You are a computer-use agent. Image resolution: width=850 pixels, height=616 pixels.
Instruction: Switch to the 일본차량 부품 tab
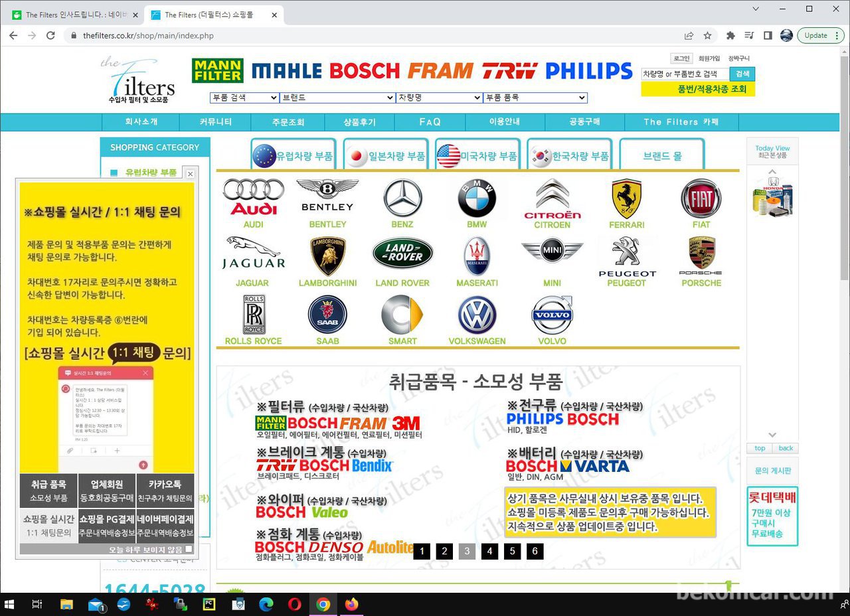pos(386,157)
